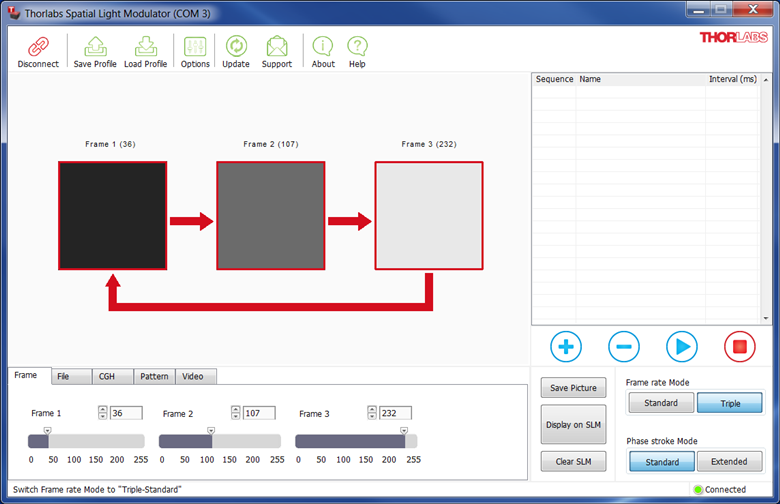The height and width of the screenshot is (504, 780).
Task: Add a sequence with the plus button
Action: 566,346
